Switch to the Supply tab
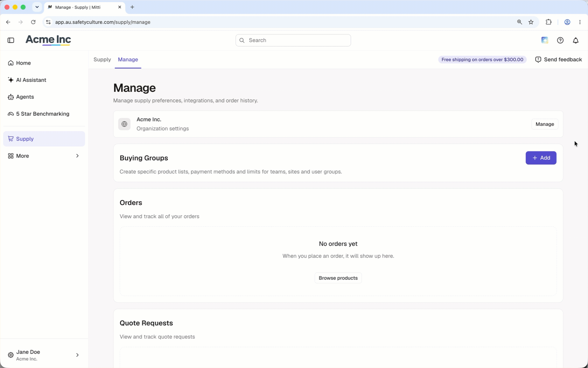 [x=102, y=60]
